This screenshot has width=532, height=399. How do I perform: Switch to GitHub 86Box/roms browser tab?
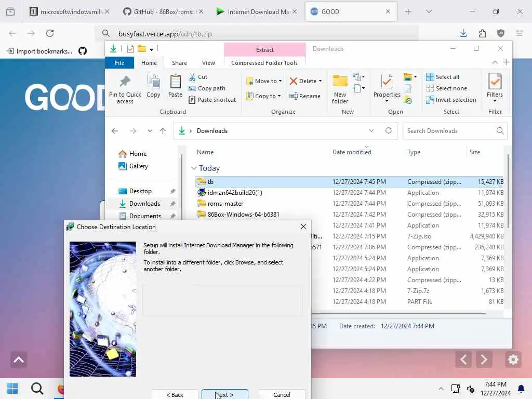163,11
